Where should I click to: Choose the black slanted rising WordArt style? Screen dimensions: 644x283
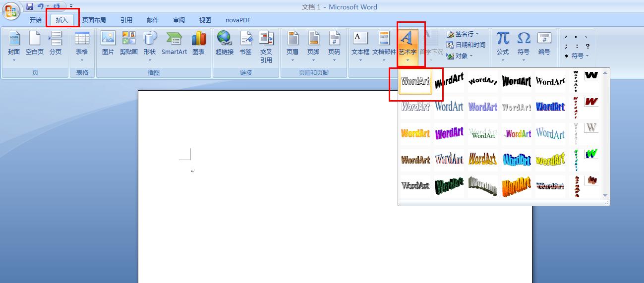(x=449, y=81)
